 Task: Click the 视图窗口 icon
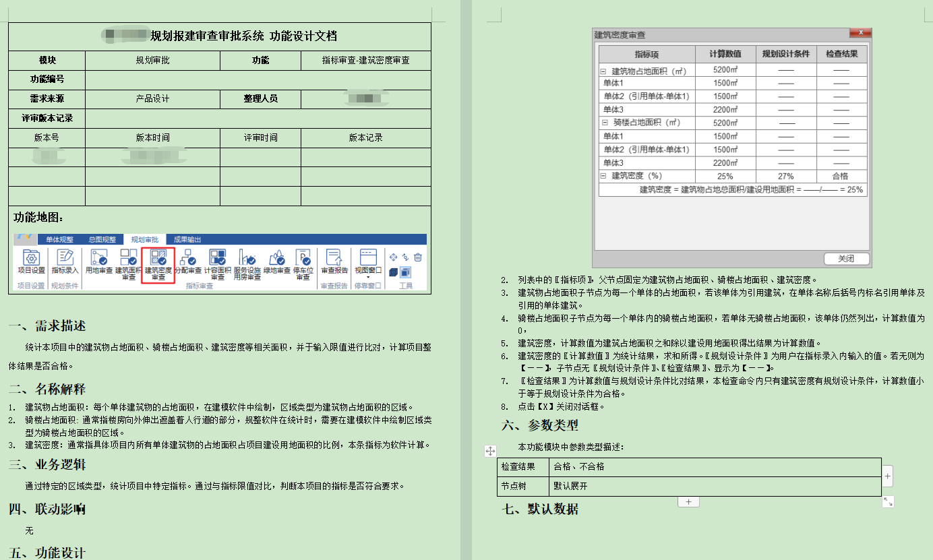pyautogui.click(x=367, y=257)
